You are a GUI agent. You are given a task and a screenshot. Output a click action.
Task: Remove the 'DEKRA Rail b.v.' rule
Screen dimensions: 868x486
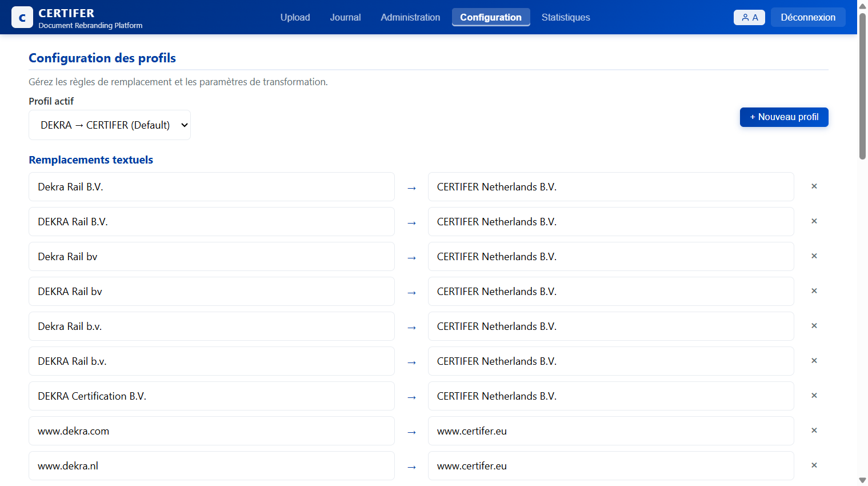coord(814,361)
